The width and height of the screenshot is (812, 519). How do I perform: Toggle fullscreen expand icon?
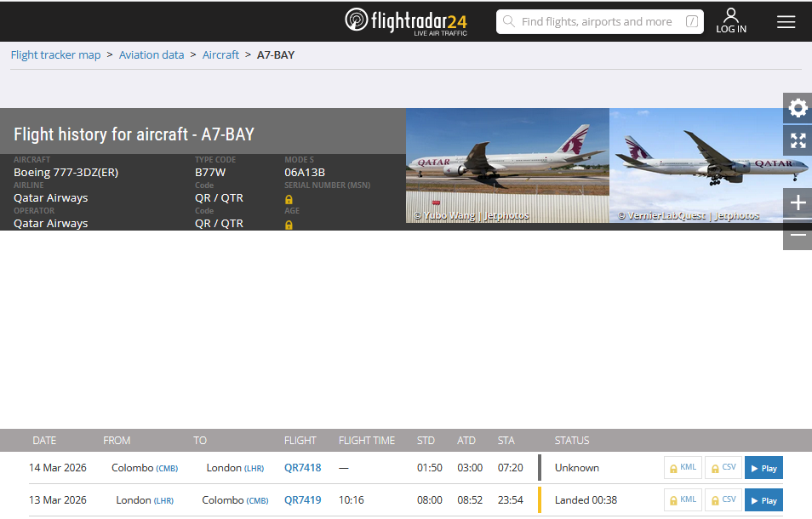(798, 140)
